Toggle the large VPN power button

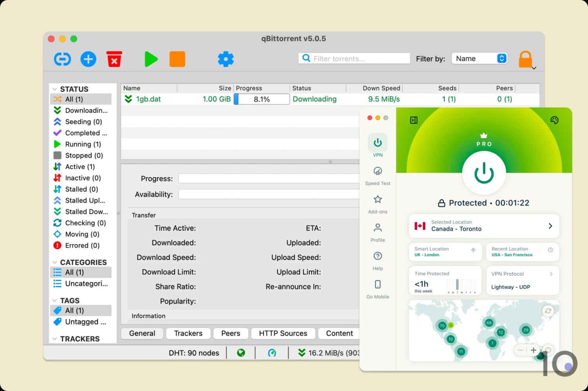pyautogui.click(x=484, y=173)
